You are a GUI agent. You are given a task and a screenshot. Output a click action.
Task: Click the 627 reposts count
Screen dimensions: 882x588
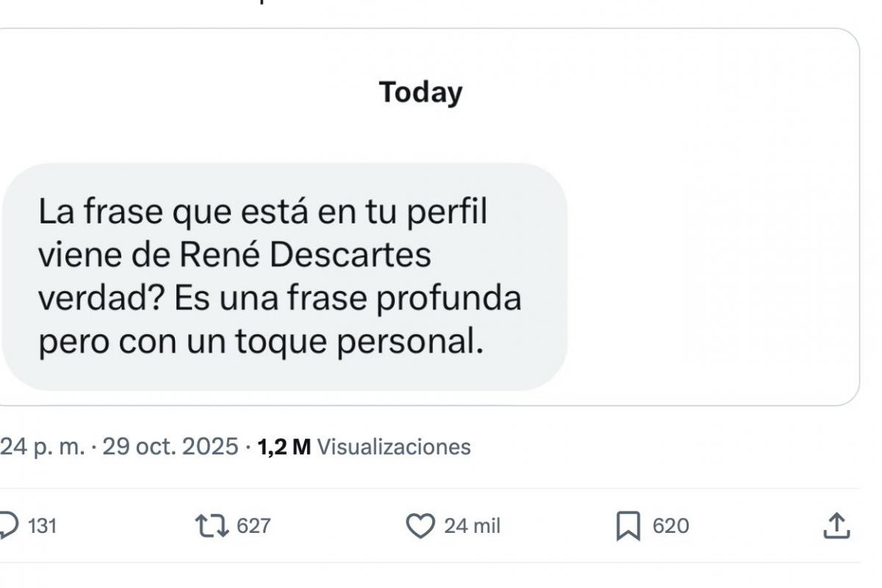254,526
